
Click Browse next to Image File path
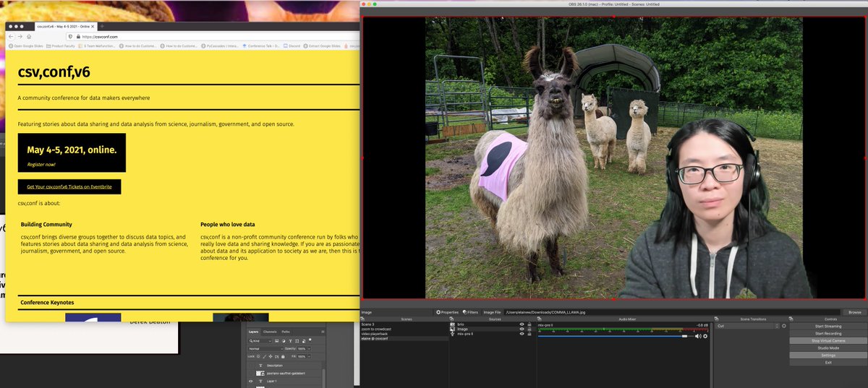[x=855, y=312]
